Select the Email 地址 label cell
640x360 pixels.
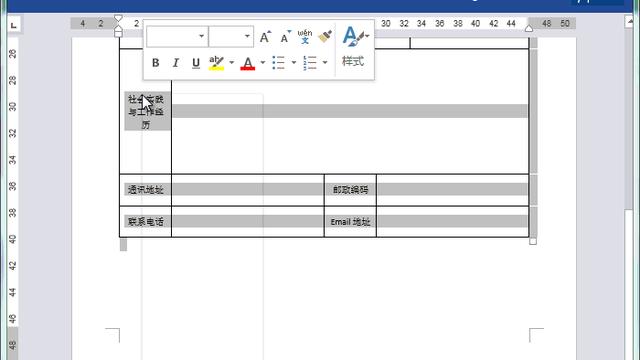click(x=350, y=222)
